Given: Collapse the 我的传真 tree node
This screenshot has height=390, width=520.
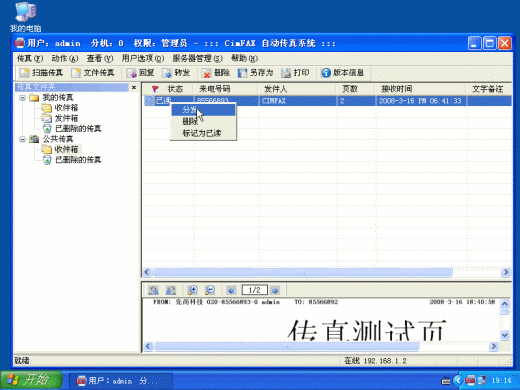Looking at the screenshot, I should 22,98.
